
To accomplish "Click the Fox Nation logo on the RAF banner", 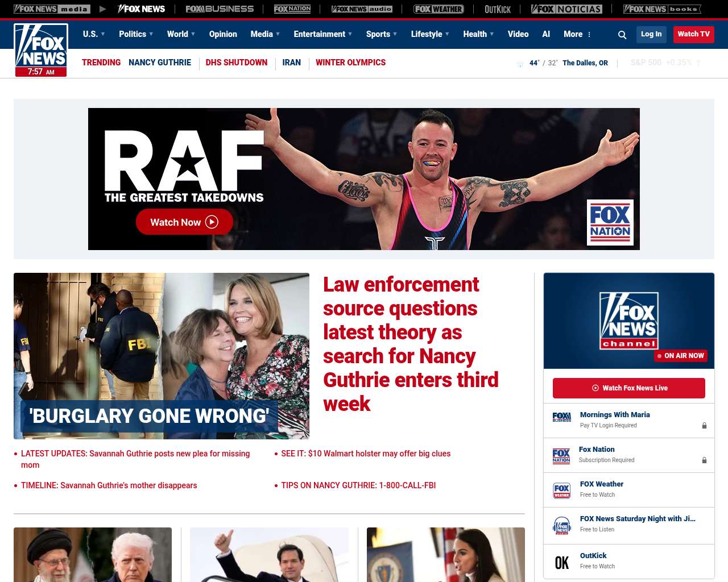I will (610, 222).
